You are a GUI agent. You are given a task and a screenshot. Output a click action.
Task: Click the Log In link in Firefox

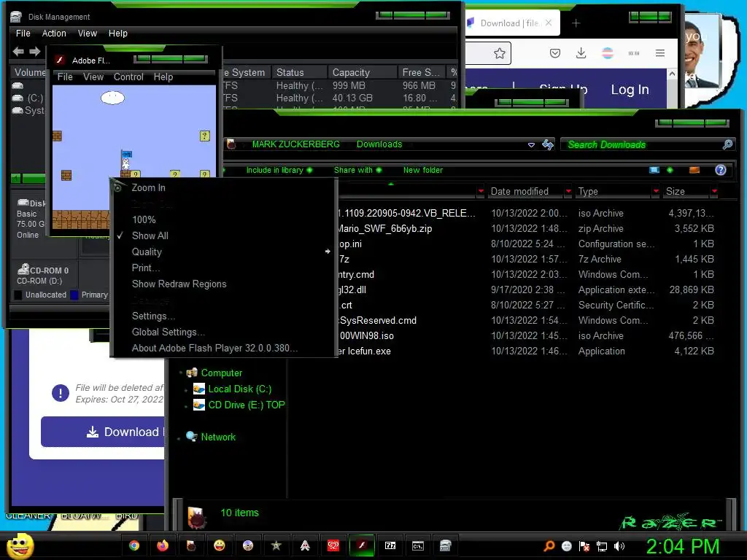tap(630, 90)
